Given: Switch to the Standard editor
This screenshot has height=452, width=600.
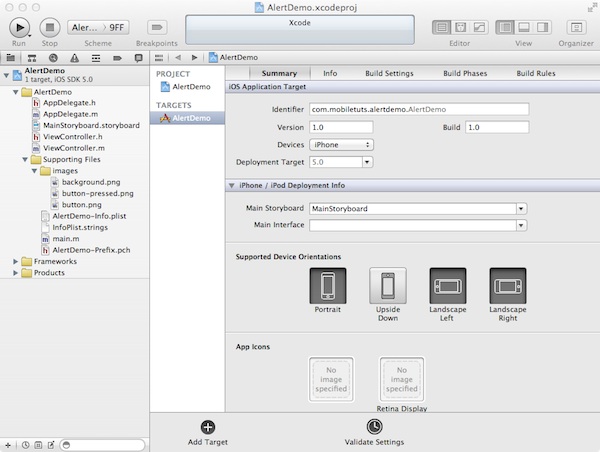Looking at the screenshot, I should coord(442,28).
